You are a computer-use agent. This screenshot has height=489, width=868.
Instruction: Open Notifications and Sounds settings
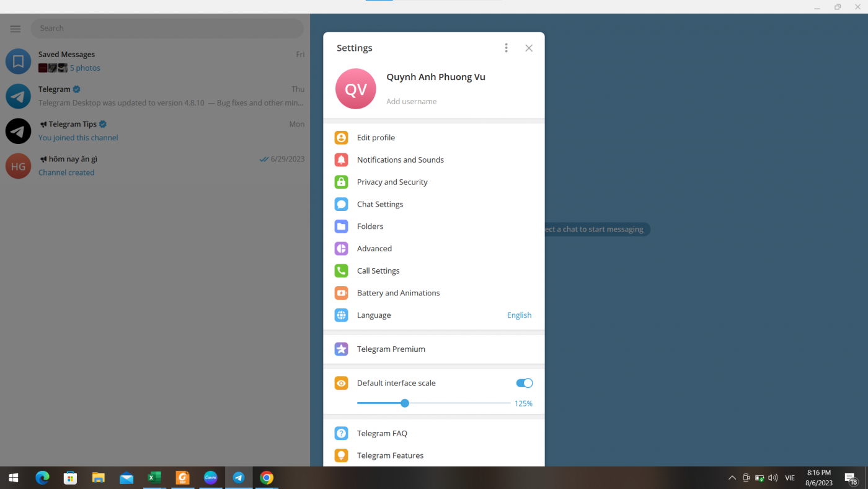pos(434,159)
